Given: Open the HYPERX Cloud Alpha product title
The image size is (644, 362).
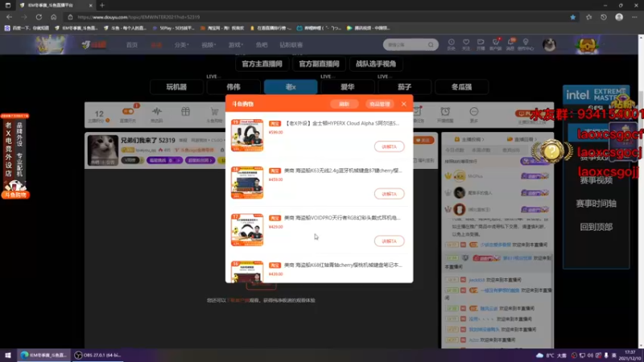Looking at the screenshot, I should pyautogui.click(x=341, y=123).
